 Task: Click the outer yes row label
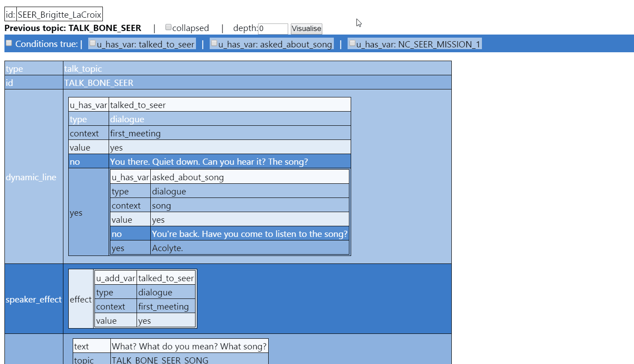(x=89, y=212)
